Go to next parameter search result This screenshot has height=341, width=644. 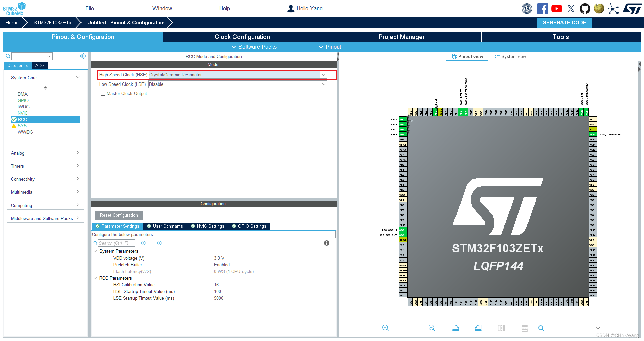[159, 243]
